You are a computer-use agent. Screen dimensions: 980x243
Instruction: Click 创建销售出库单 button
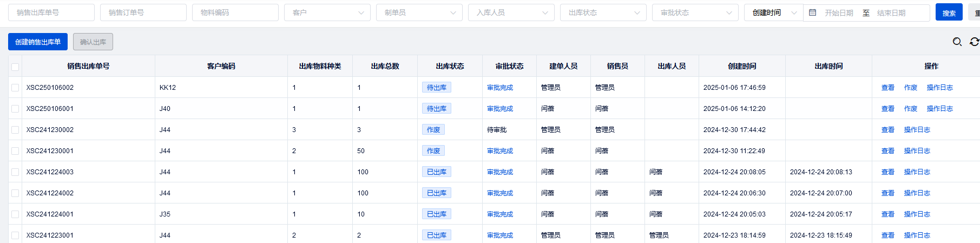[38, 42]
